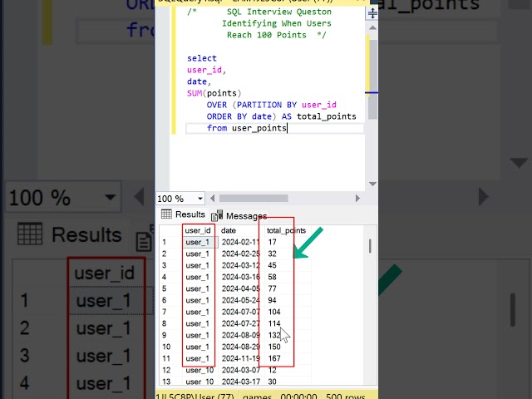The width and height of the screenshot is (532, 399).
Task: Click the 'select' keyword in the query
Action: pyautogui.click(x=202, y=58)
